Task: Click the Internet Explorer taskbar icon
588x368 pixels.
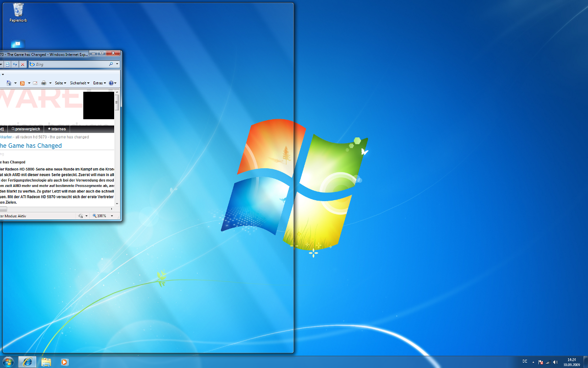Action: (27, 362)
